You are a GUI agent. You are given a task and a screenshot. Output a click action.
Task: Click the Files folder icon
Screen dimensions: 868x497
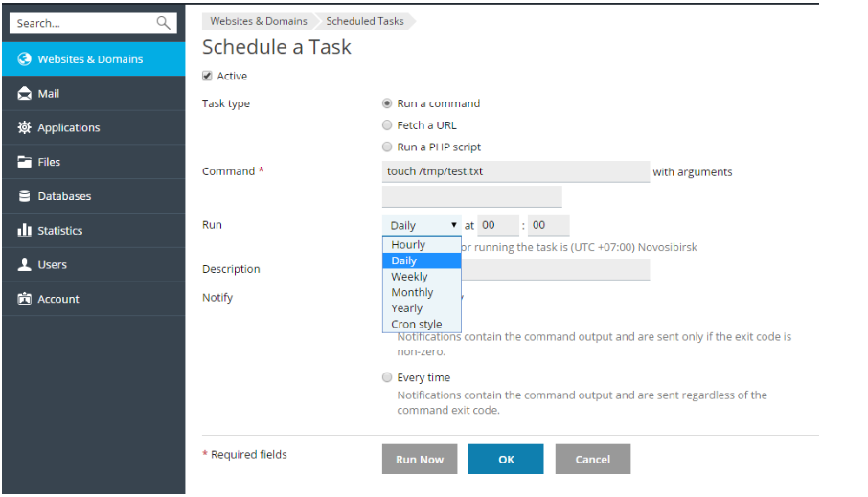tap(24, 162)
